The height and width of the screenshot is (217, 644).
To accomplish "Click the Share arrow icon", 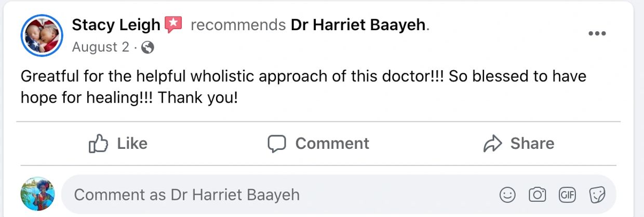I will tap(492, 144).
